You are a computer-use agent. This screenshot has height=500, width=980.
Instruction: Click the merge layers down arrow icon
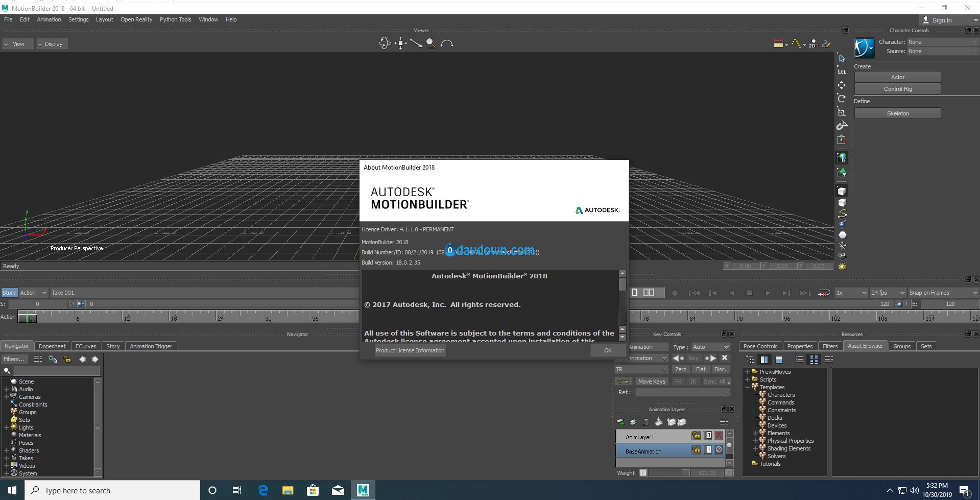coord(659,422)
